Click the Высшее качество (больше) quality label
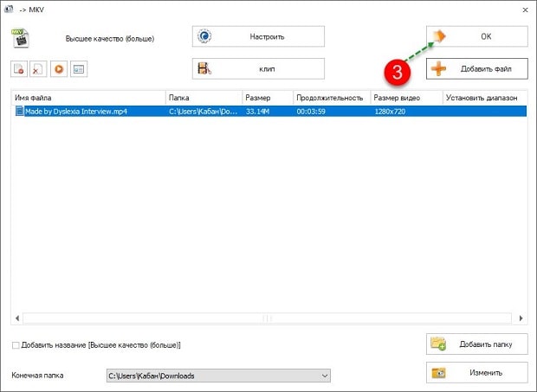The width and height of the screenshot is (537, 392). pyautogui.click(x=110, y=39)
